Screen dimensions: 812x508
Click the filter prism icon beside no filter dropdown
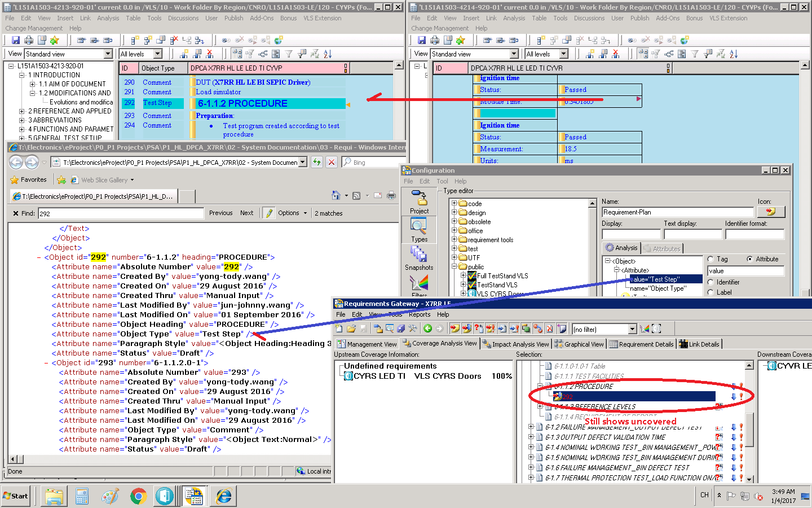(645, 329)
